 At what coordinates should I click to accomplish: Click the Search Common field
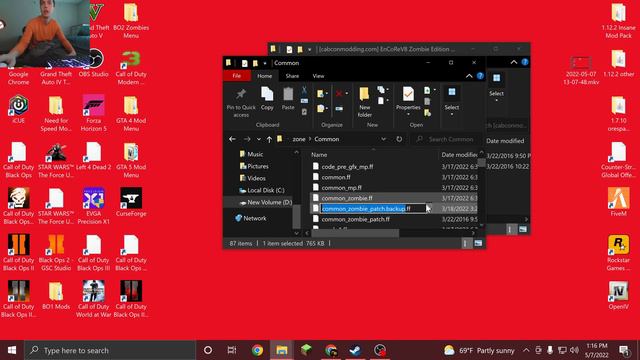447,139
